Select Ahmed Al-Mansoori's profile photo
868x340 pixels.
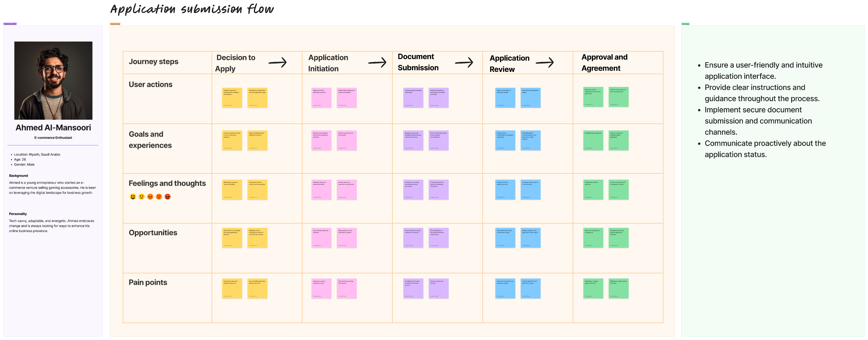pos(53,81)
